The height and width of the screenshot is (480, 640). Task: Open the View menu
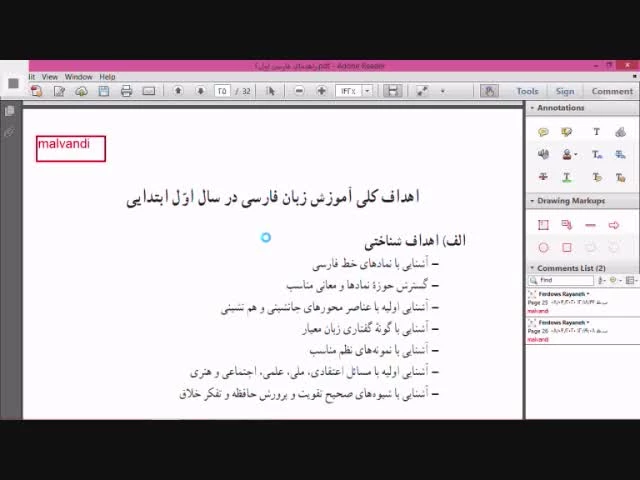[49, 77]
